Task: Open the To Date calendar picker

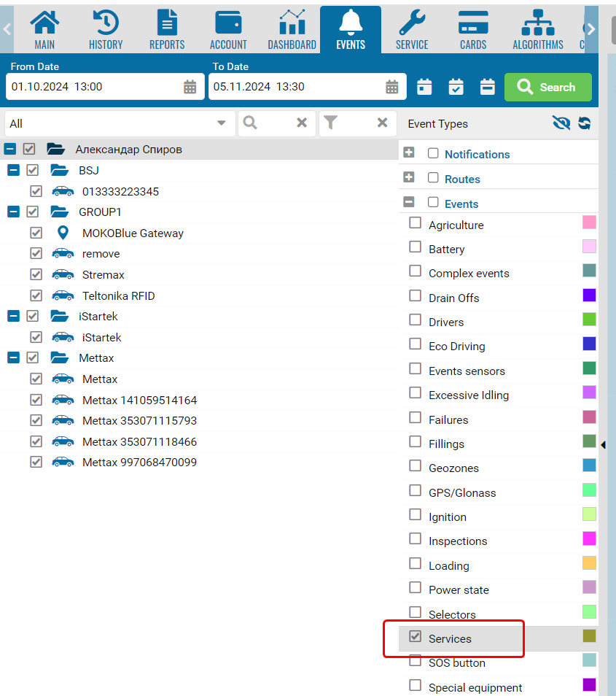Action: click(392, 87)
